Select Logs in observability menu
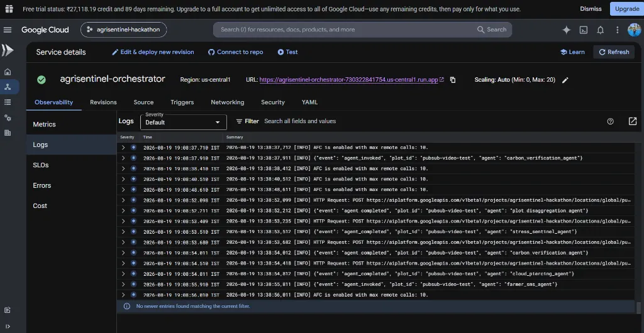Screen dimensions: 644x333 point(72,145)
